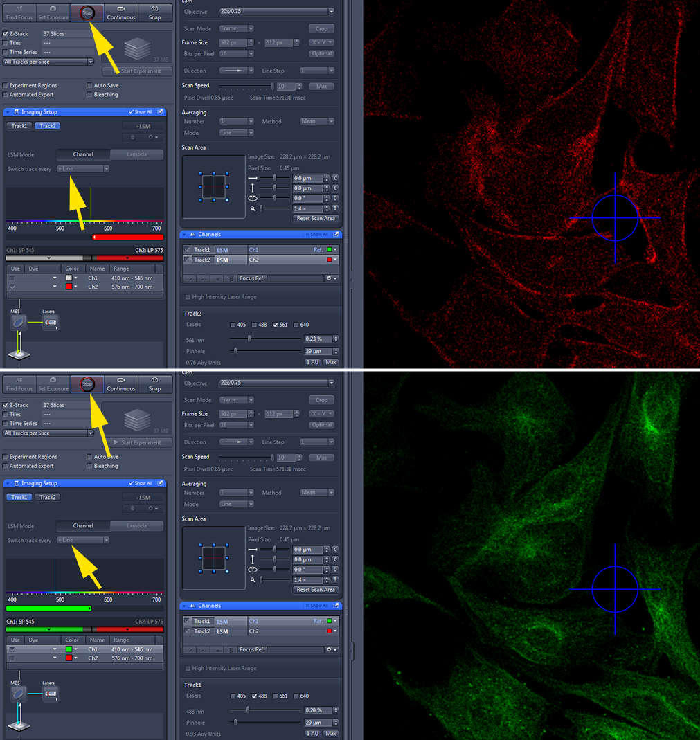Pop out Imaging Setup panel beside the red image
The height and width of the screenshot is (740, 700).
pyautogui.click(x=161, y=112)
